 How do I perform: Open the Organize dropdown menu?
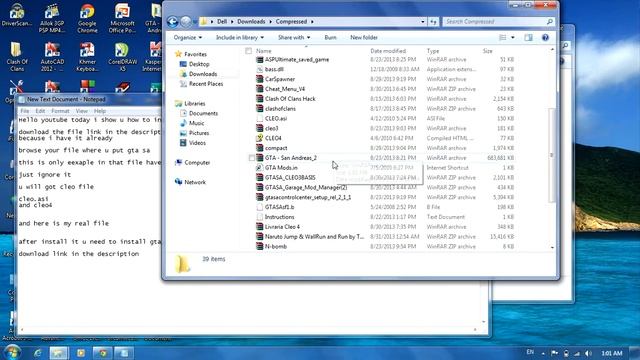[188, 38]
